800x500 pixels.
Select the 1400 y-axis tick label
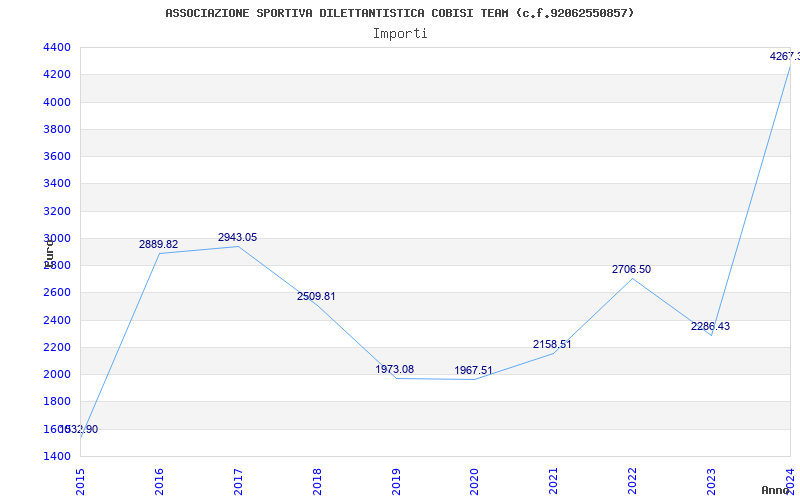(57, 456)
